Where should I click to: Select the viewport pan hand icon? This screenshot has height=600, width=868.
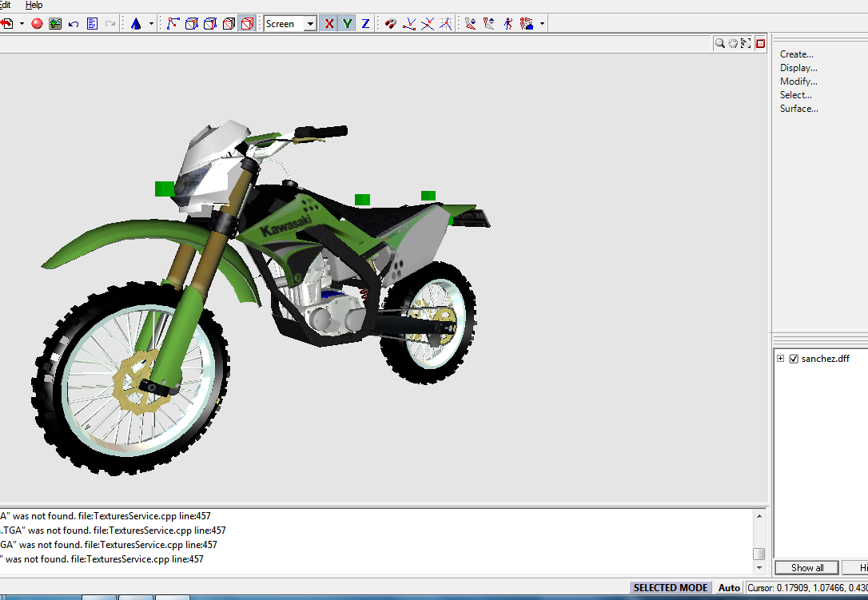733,43
